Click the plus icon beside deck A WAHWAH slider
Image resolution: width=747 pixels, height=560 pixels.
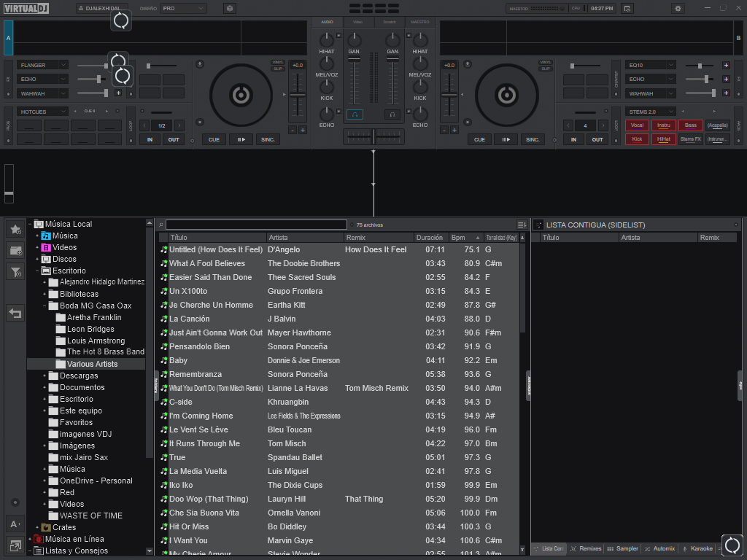click(118, 93)
